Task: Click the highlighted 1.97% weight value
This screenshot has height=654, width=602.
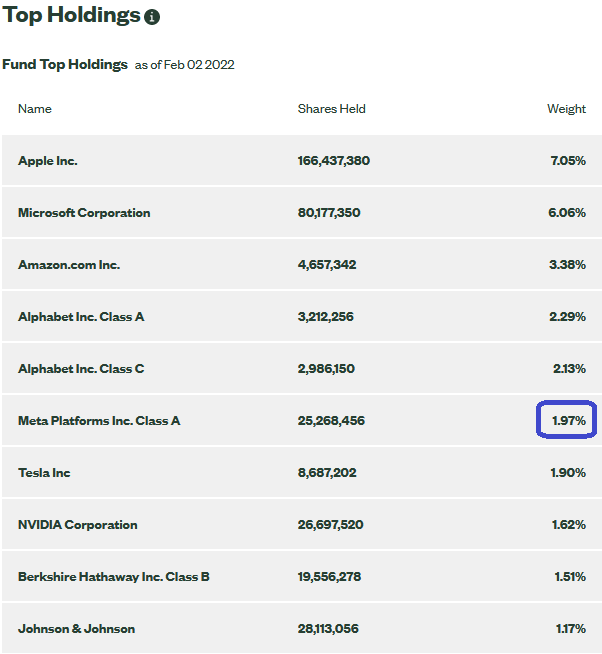Action: (569, 420)
